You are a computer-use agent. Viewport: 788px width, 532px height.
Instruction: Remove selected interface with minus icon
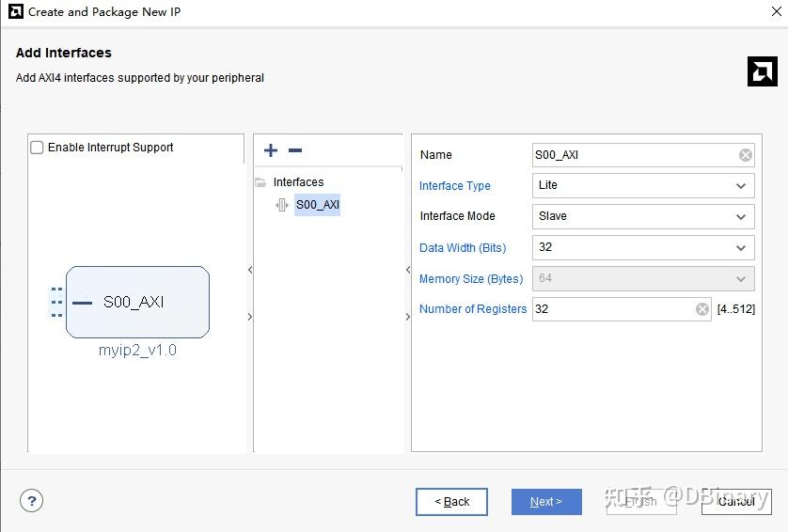[x=295, y=150]
